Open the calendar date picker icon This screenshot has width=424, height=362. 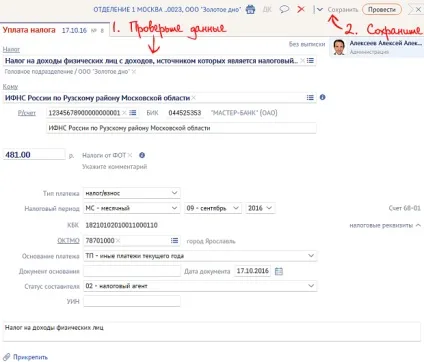pos(279,271)
